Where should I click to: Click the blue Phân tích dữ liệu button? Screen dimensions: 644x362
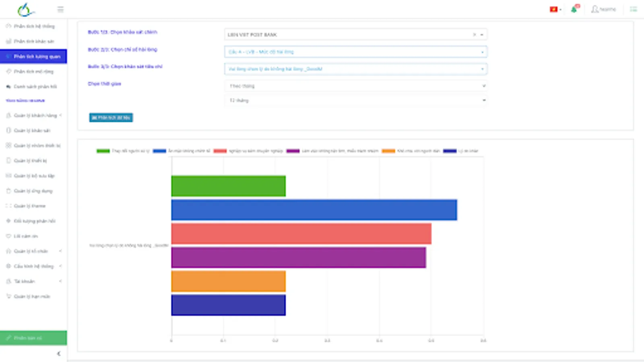click(111, 117)
